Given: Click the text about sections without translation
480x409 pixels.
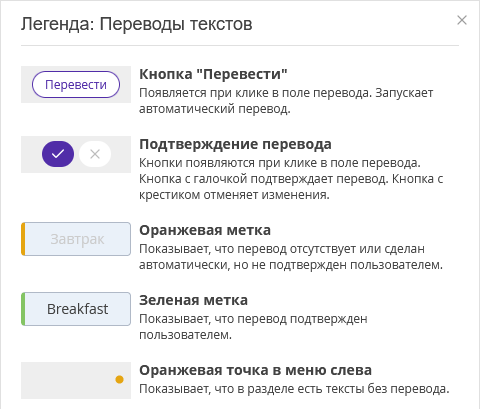Looking at the screenshot, I should point(294,389).
